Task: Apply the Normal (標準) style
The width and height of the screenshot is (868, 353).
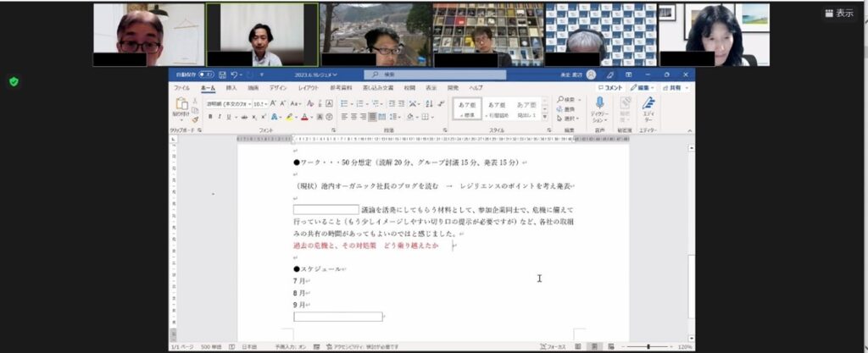Action: pos(467,109)
